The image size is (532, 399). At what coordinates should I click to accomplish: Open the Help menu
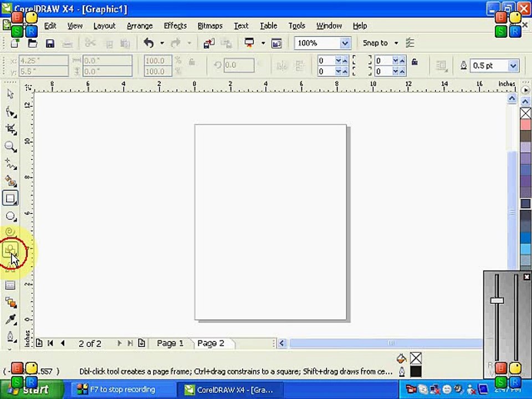point(360,26)
